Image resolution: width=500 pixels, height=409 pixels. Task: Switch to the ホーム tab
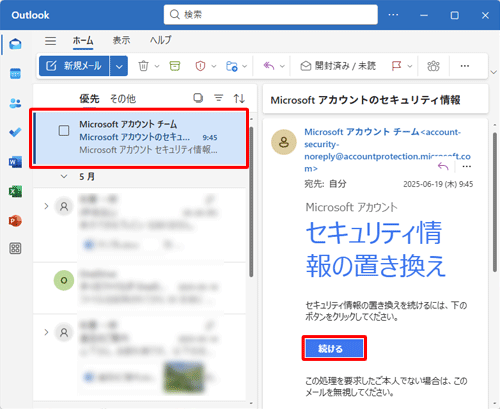click(83, 41)
